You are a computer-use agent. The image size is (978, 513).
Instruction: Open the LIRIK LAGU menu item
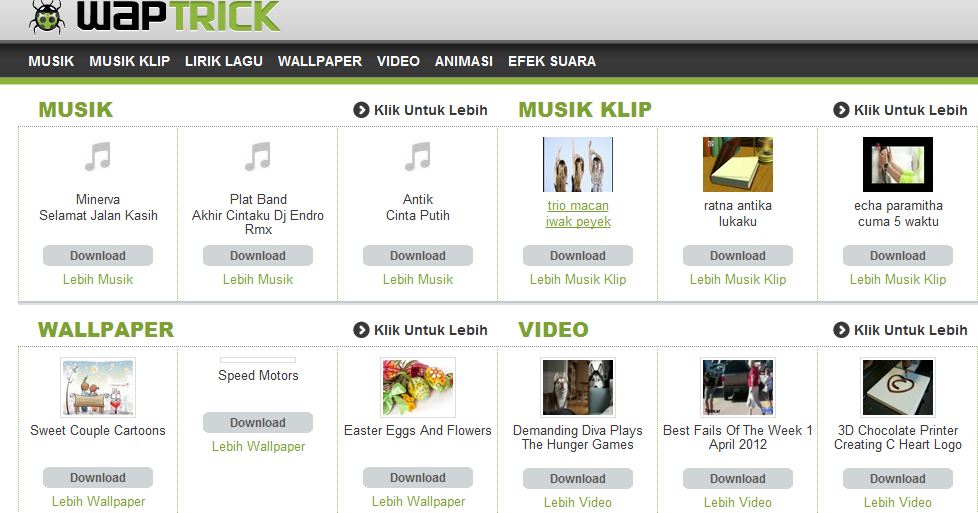click(223, 61)
